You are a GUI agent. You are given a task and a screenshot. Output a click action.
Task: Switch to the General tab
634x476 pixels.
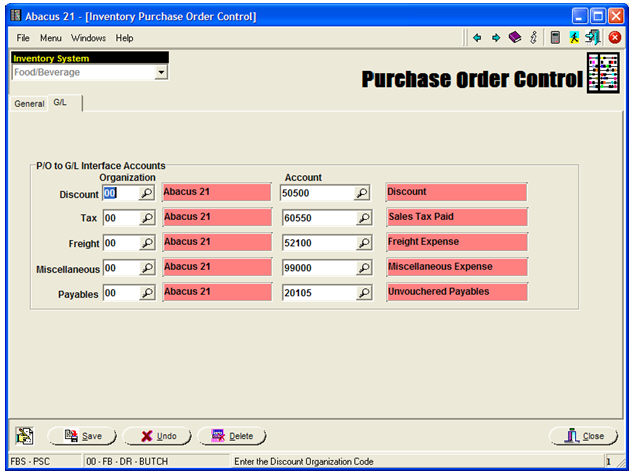pos(29,104)
